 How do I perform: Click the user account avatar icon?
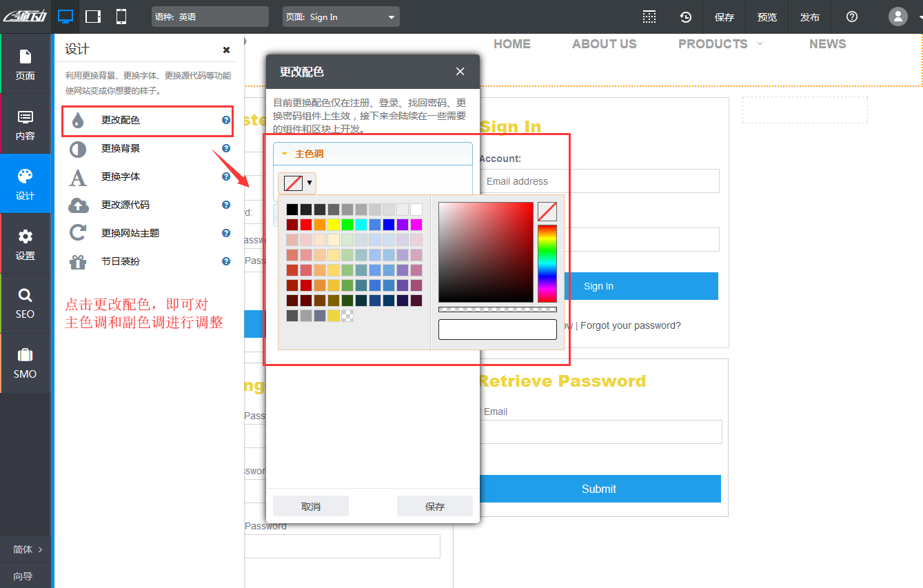[x=897, y=17]
